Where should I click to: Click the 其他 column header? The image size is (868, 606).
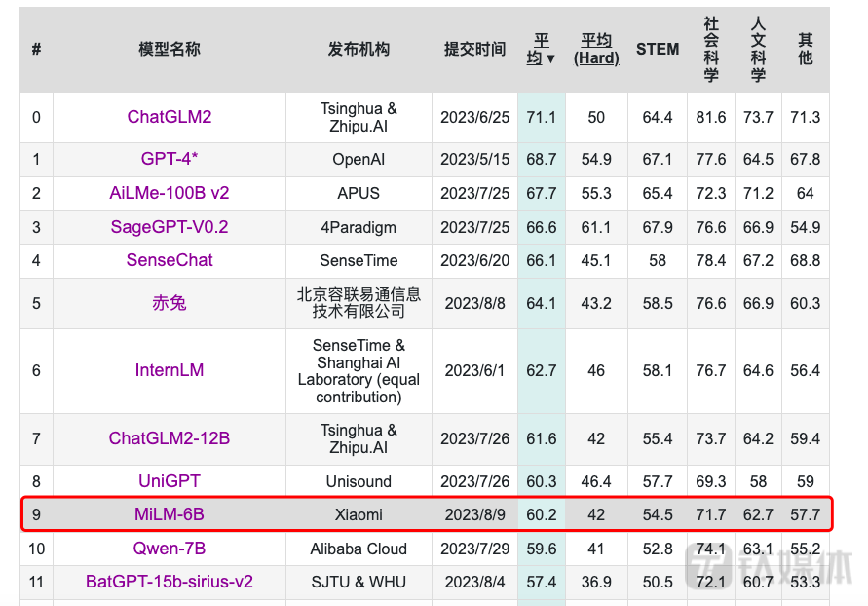[805, 50]
